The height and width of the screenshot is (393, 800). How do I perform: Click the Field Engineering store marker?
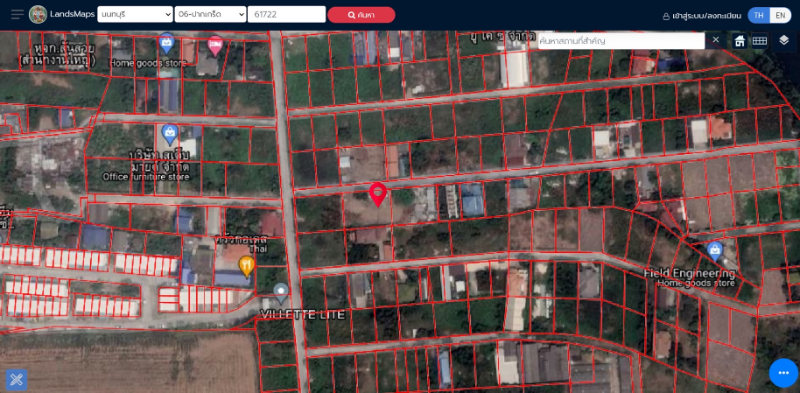pyautogui.click(x=715, y=252)
